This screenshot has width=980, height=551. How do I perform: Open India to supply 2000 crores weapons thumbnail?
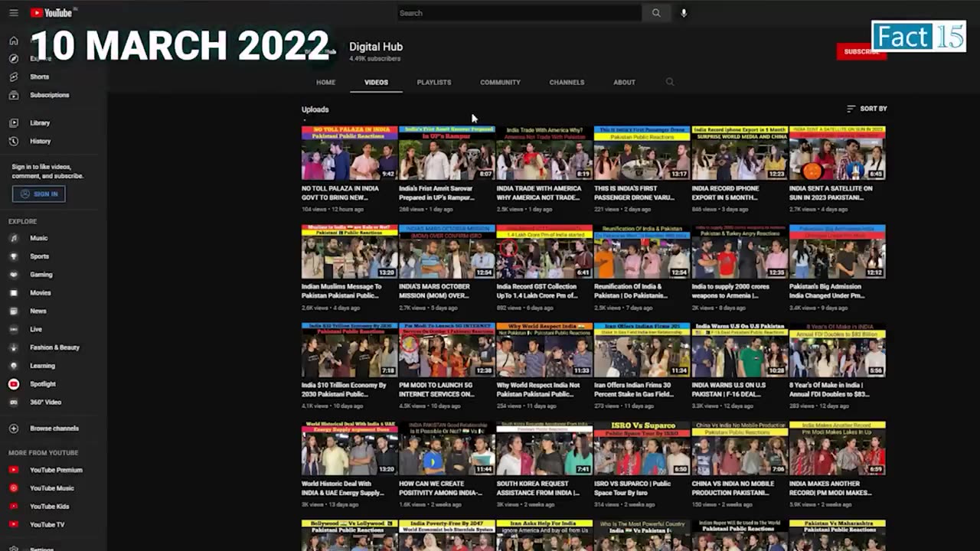pos(740,251)
